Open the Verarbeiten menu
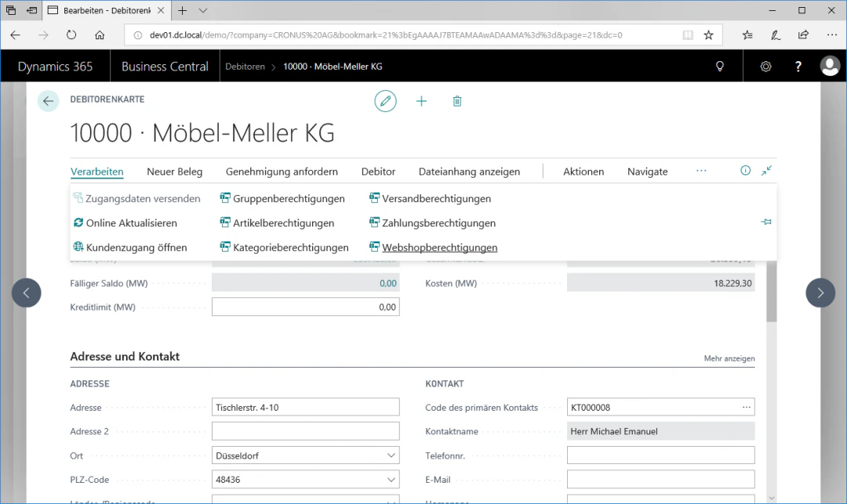847x504 pixels. point(96,172)
